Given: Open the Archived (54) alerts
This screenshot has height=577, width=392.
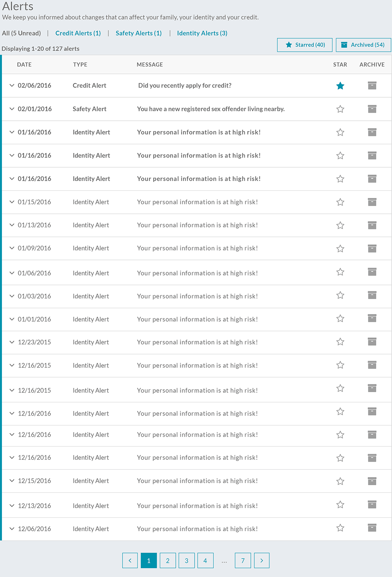Looking at the screenshot, I should pos(363,45).
